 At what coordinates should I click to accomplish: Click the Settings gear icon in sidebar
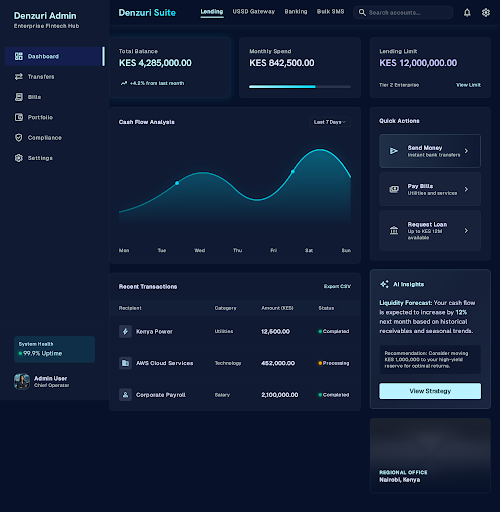tap(19, 158)
